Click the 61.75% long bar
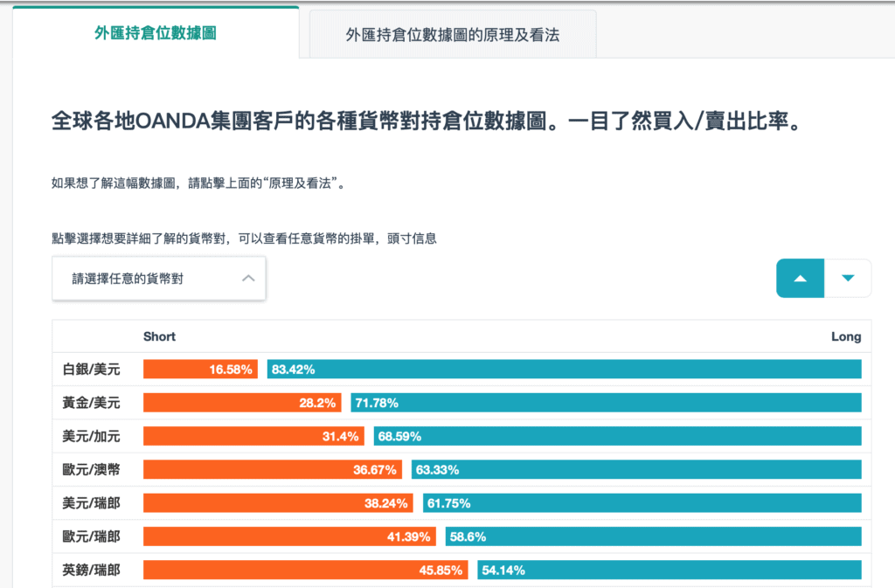This screenshot has height=588, width=895. (x=642, y=503)
